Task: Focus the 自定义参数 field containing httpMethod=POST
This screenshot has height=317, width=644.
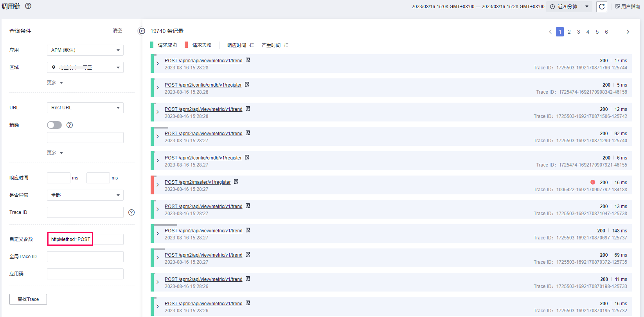Action: [x=85, y=239]
